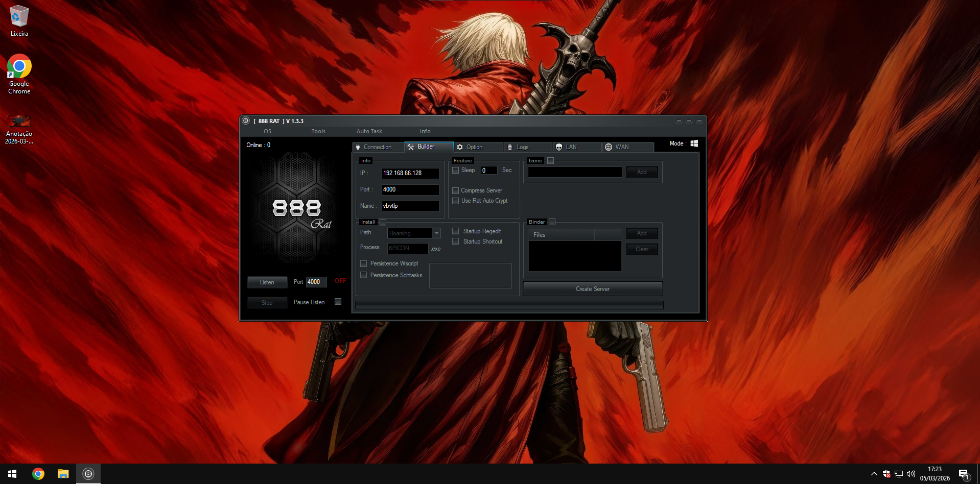Toggle the Sleep checkbox
980x484 pixels.
[x=455, y=170]
